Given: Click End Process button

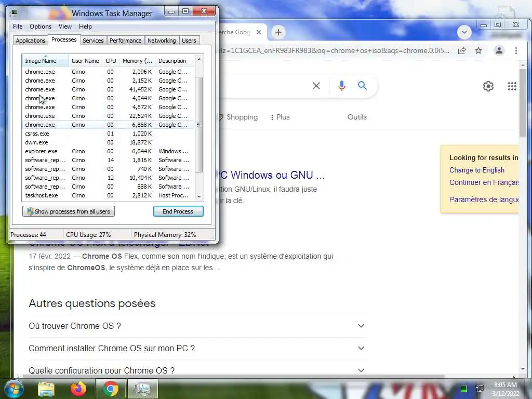Looking at the screenshot, I should tap(178, 211).
